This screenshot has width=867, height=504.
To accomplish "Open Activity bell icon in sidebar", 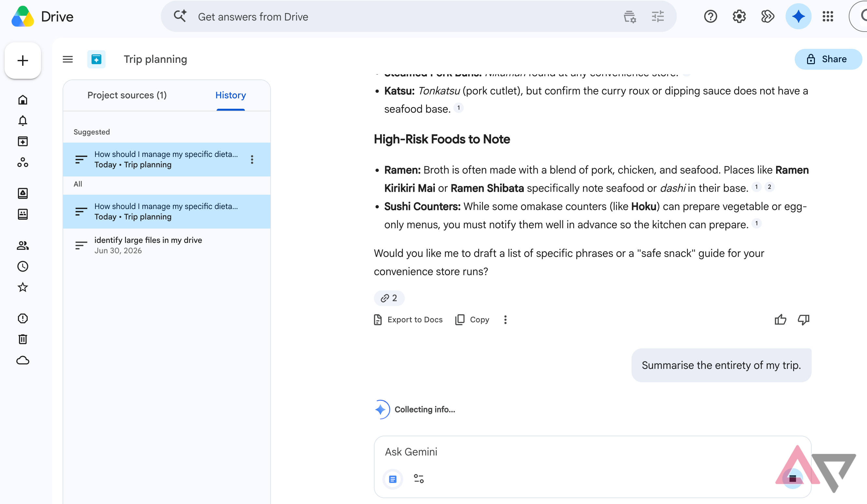I will point(23,120).
